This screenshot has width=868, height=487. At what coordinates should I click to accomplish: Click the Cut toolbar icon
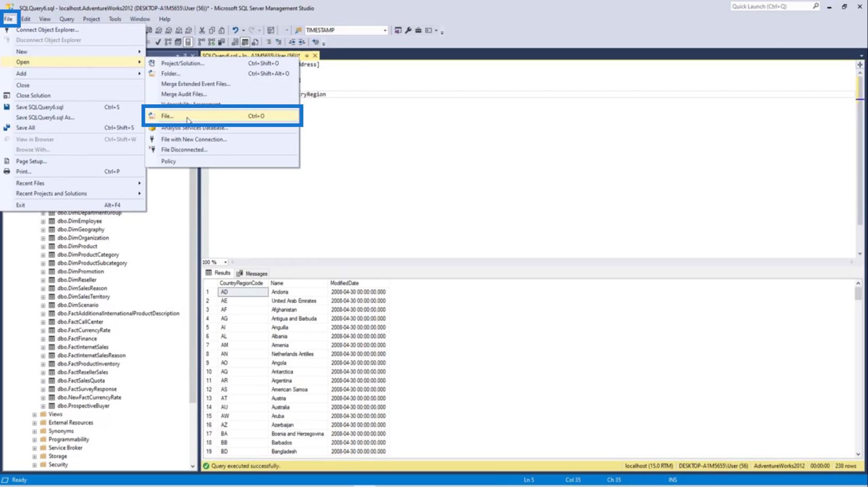(202, 30)
